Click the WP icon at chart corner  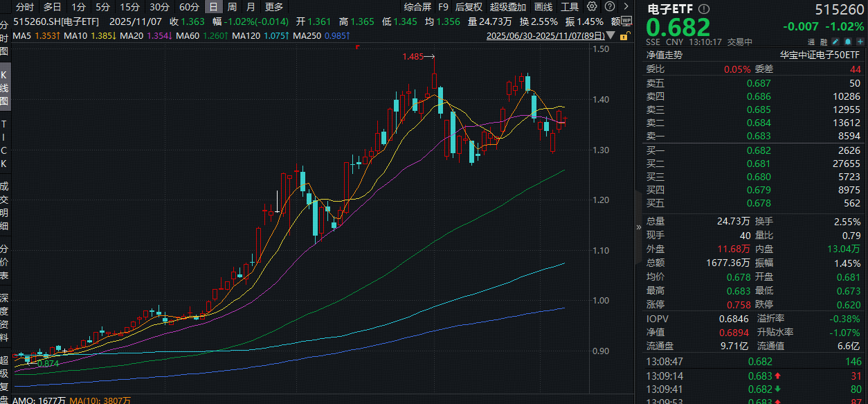point(626,21)
